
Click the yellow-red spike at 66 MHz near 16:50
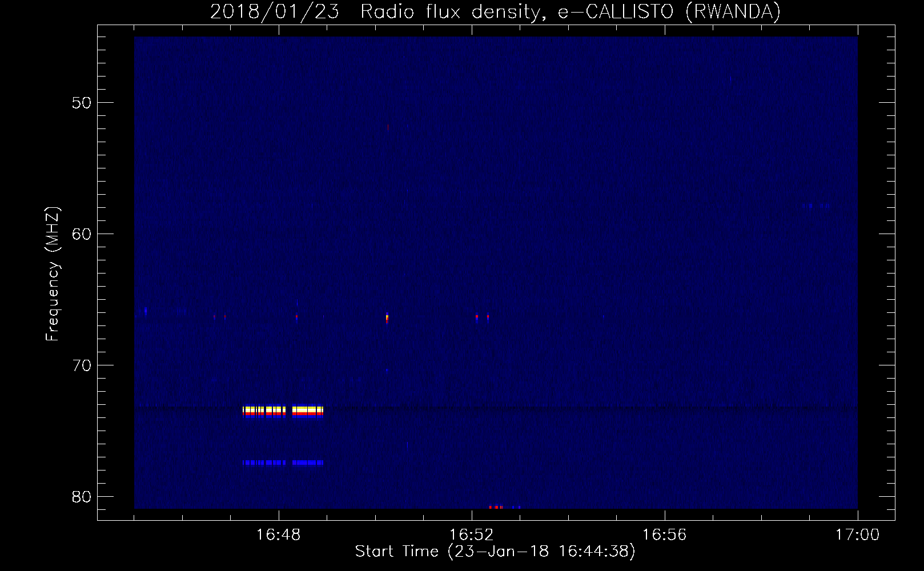pyautogui.click(x=387, y=317)
